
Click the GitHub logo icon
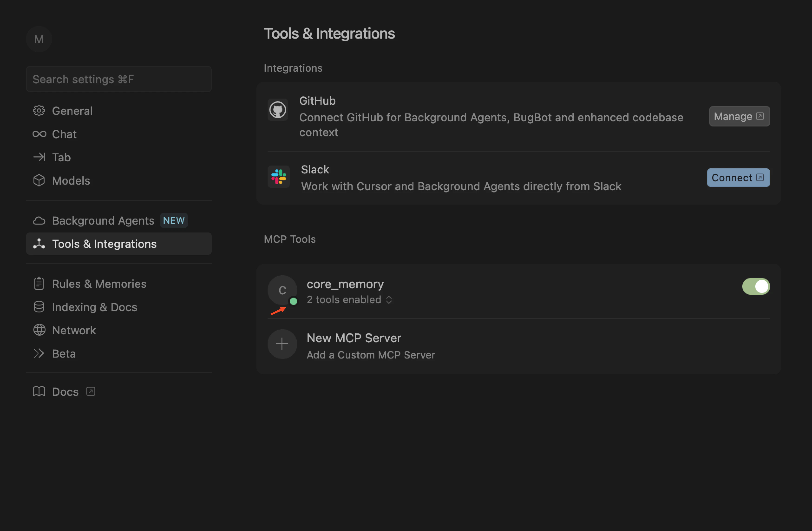278,110
